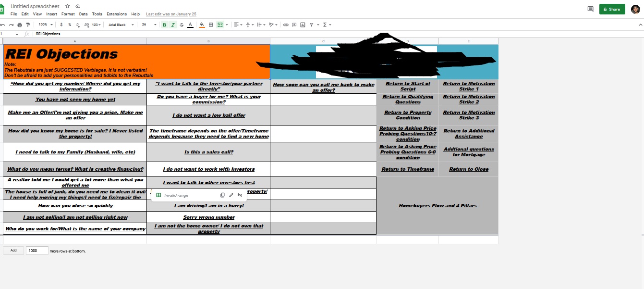
Task: Format cells as currency
Action: (x=61, y=25)
